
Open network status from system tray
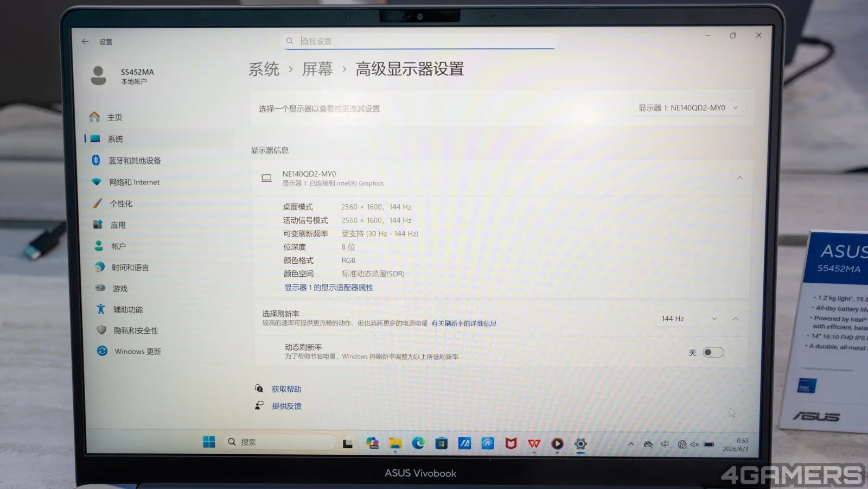point(682,444)
